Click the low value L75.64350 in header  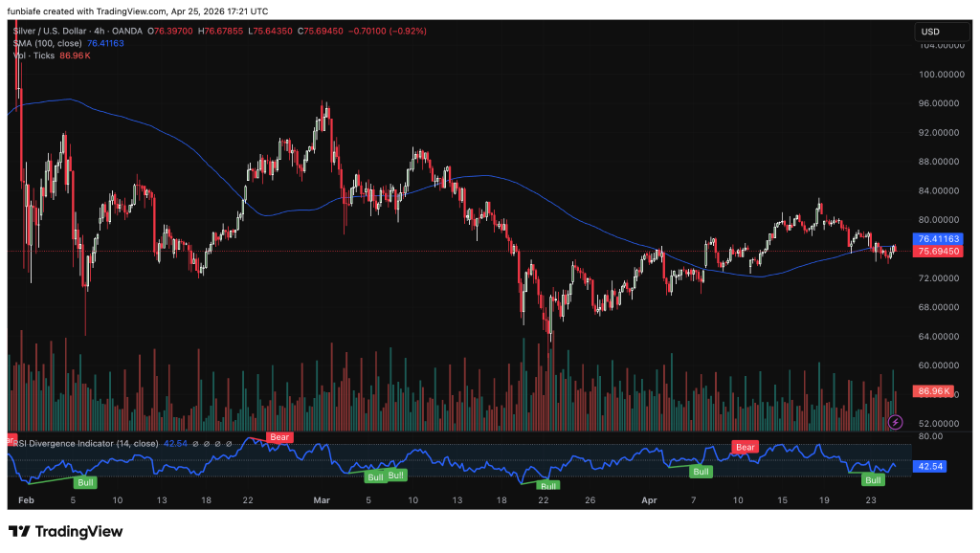click(x=270, y=31)
